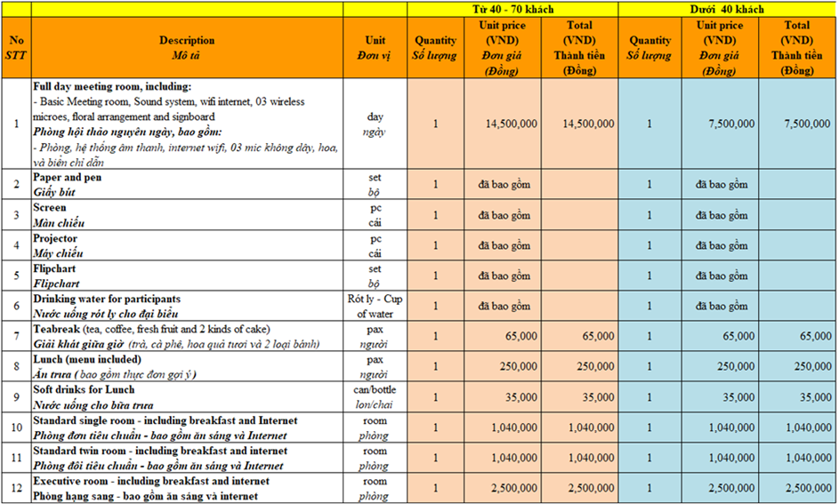This screenshot has width=839, height=504.
Task: Click 'đã bao gồm' in Screen row, under-40 group
Action: click(722, 215)
